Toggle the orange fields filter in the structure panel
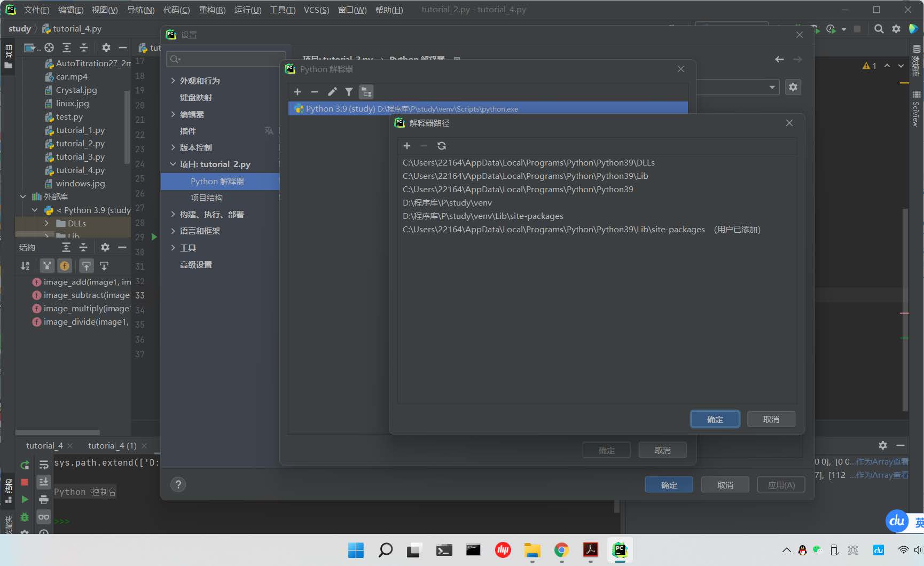Screen dimensions: 924x566 (x=65, y=265)
